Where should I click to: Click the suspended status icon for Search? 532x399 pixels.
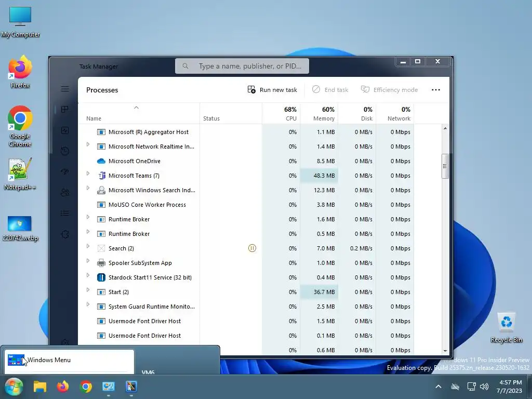pos(252,248)
